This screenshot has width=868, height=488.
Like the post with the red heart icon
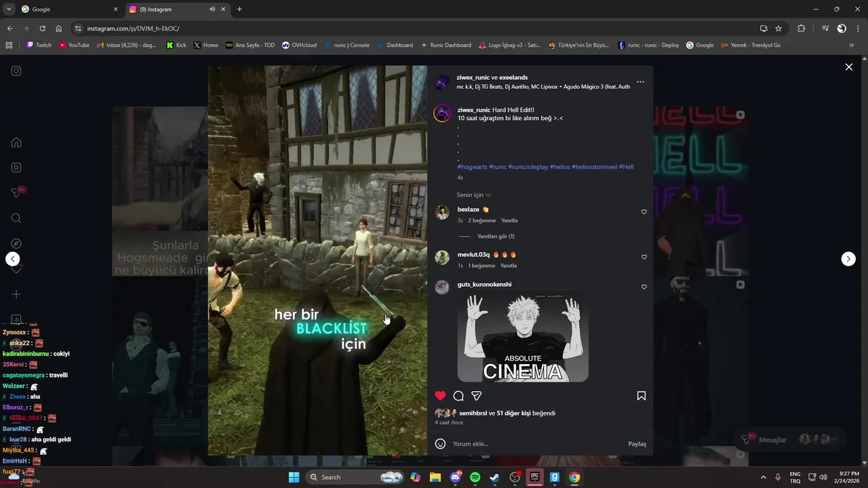440,396
